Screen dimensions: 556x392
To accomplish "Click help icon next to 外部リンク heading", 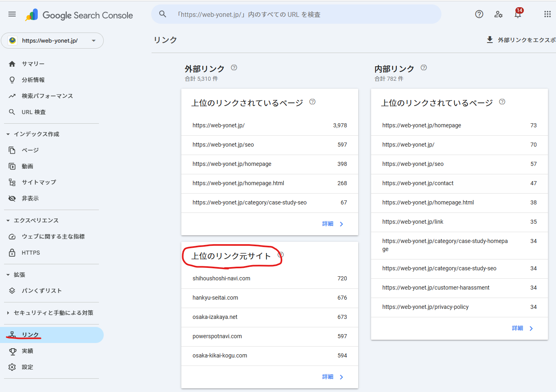I will pos(234,68).
